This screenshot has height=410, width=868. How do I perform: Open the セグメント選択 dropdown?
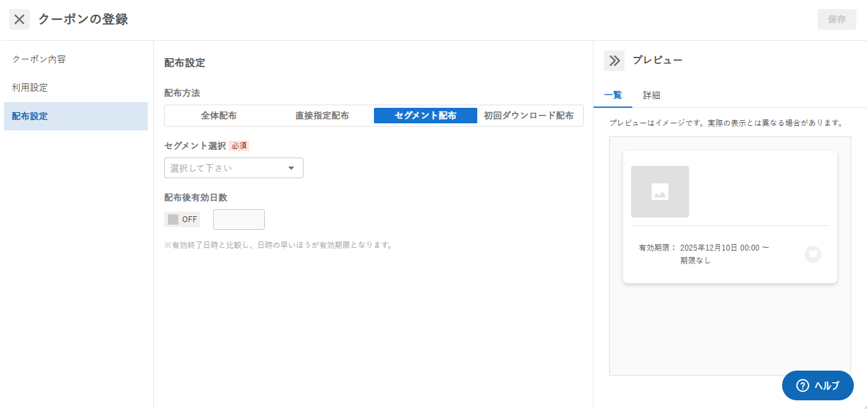[x=234, y=168]
